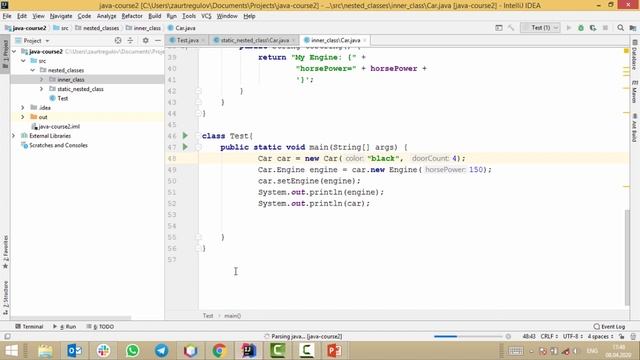Click the Run play icon in toolbar
The width and height of the screenshot is (640, 360).
coord(568,28)
